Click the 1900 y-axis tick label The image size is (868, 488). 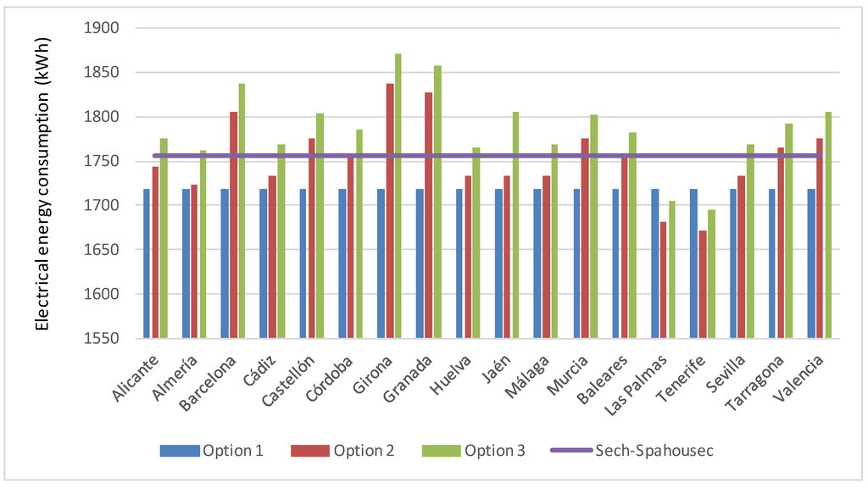pos(102,28)
